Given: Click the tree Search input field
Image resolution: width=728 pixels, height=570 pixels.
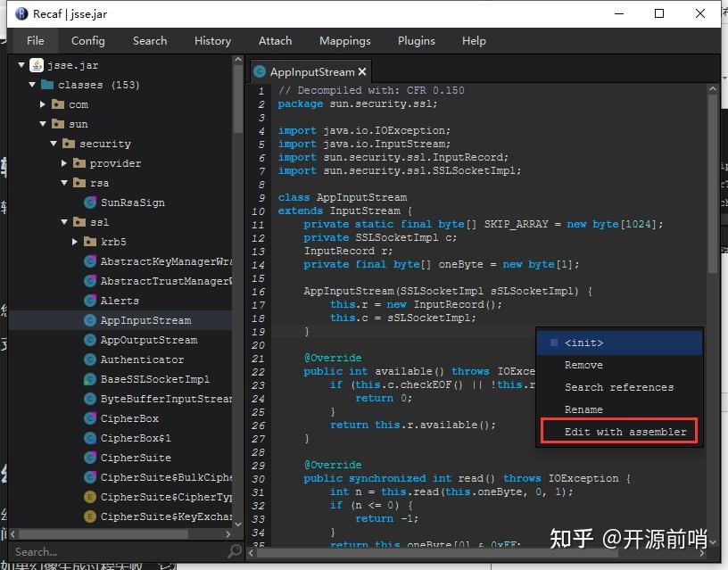Looking at the screenshot, I should (119, 551).
